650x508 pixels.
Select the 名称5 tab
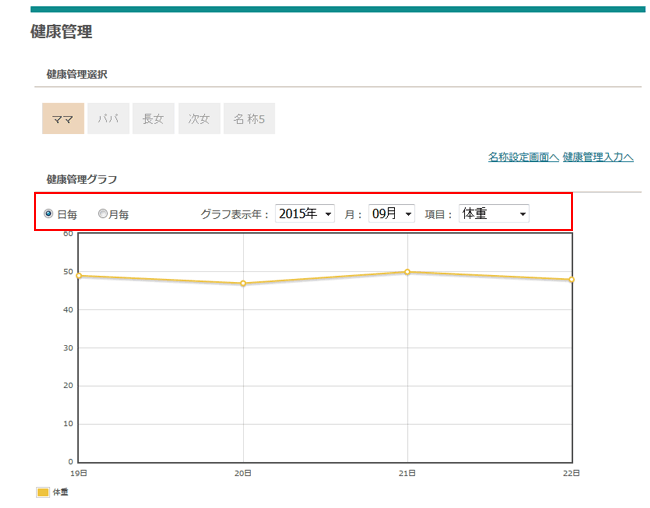(x=249, y=119)
